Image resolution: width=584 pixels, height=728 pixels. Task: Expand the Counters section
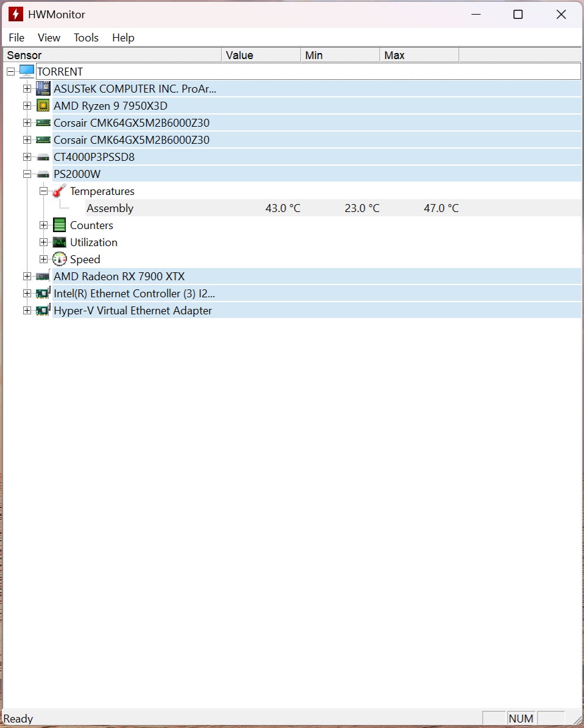(43, 225)
